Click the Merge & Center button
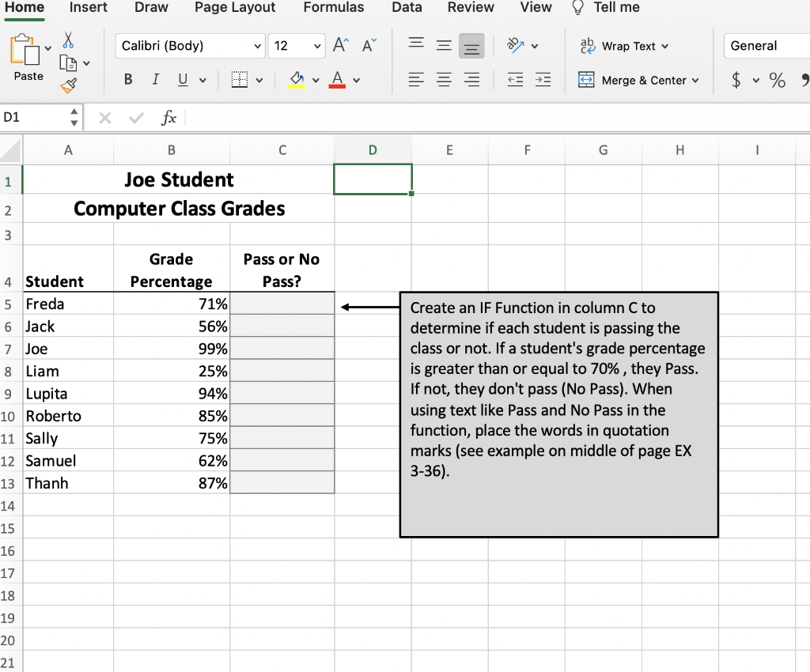The width and height of the screenshot is (810, 672). point(638,79)
